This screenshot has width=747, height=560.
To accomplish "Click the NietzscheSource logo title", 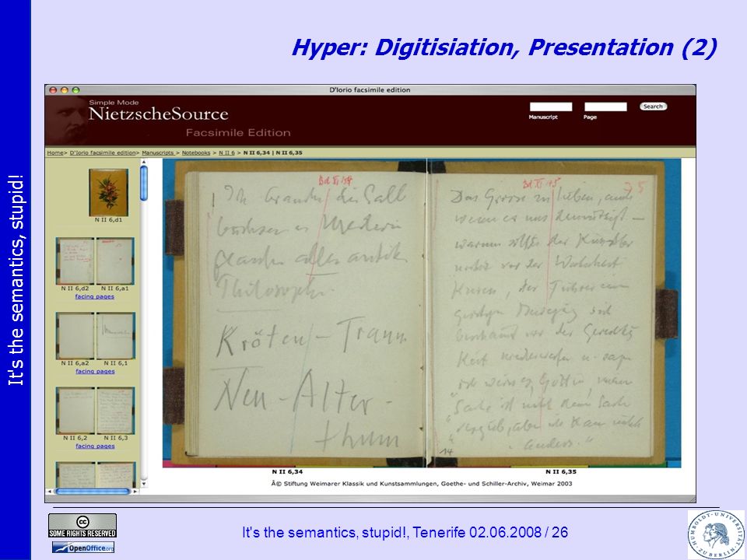I will [159, 114].
